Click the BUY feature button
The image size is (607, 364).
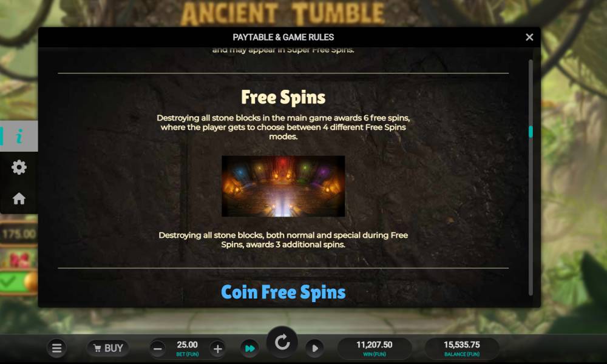coord(108,348)
